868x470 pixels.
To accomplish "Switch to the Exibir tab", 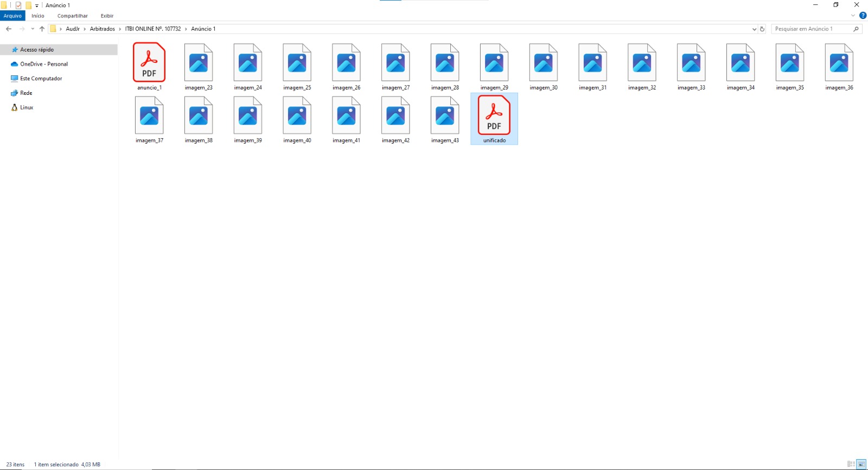I will (x=107, y=16).
